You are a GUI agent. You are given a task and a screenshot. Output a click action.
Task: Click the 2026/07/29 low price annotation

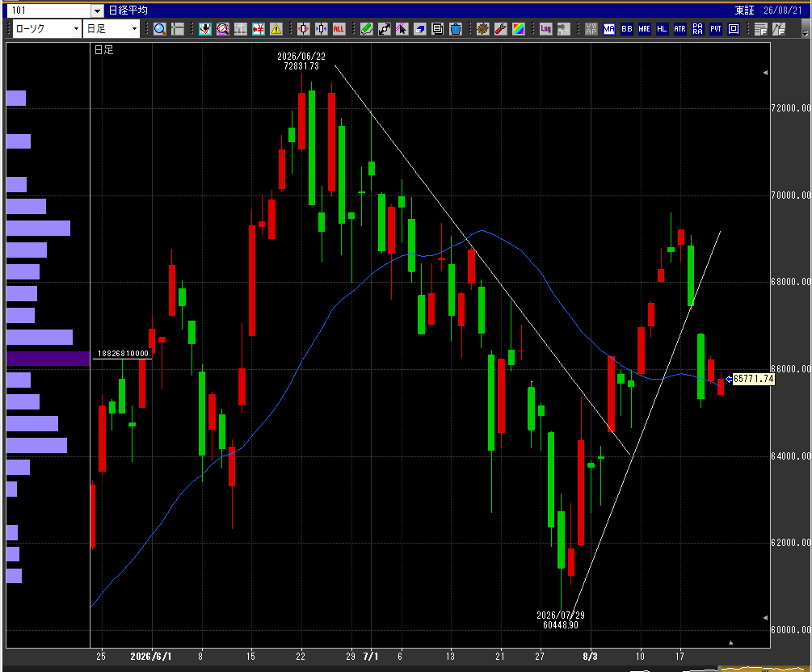(x=561, y=619)
